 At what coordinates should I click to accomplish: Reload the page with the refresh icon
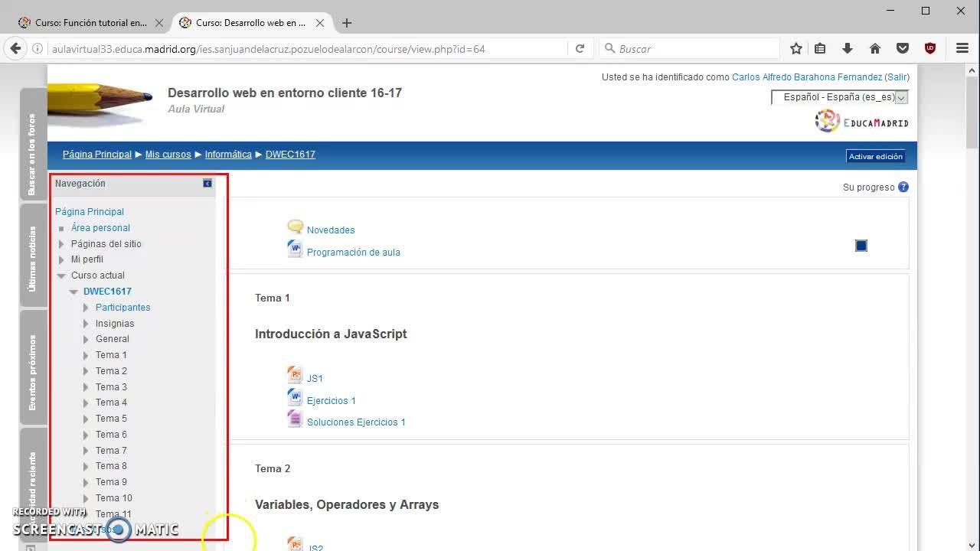pos(580,48)
